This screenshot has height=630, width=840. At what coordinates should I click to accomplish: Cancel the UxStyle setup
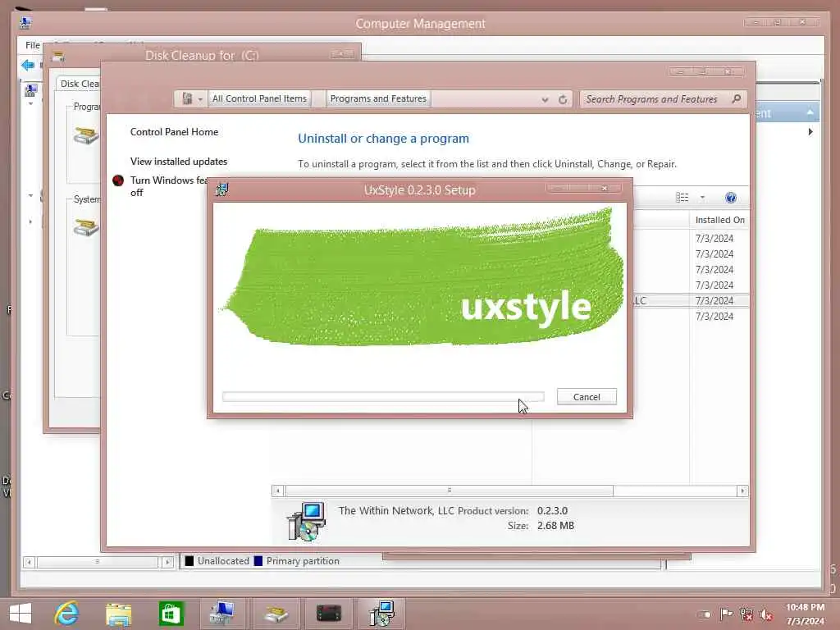pos(587,397)
